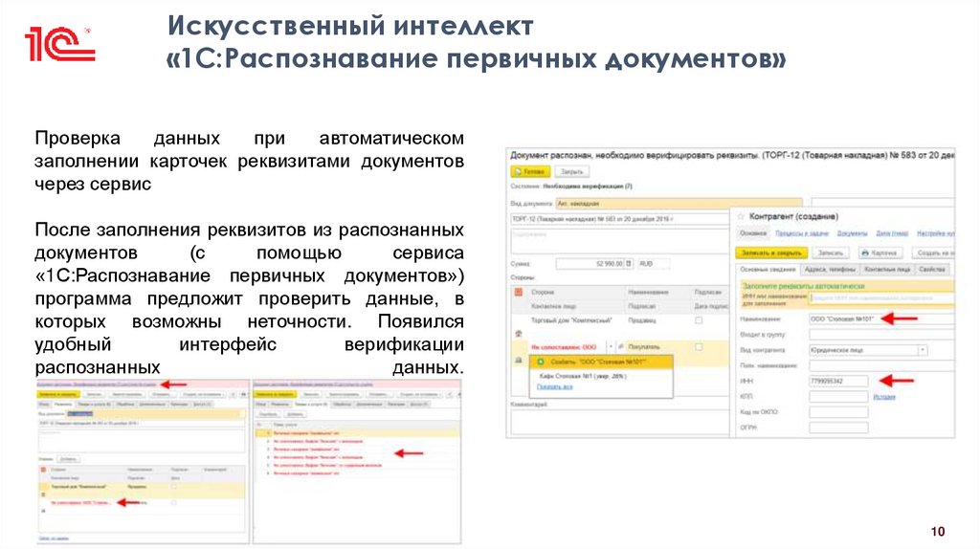
Task: Open the Документы link in Контрагент
Action: click(x=852, y=233)
